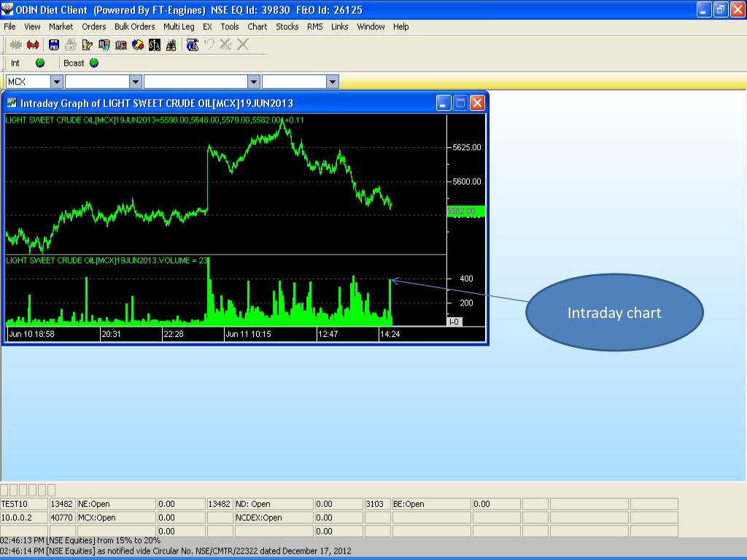The image size is (747, 560).
Task: Click the binoculars market watch icon
Action: click(x=171, y=44)
